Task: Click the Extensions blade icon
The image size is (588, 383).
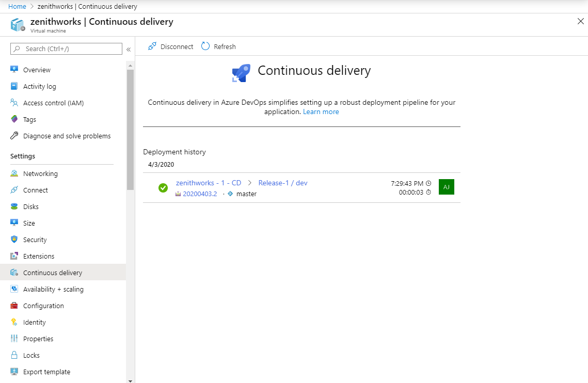Action: click(x=14, y=256)
